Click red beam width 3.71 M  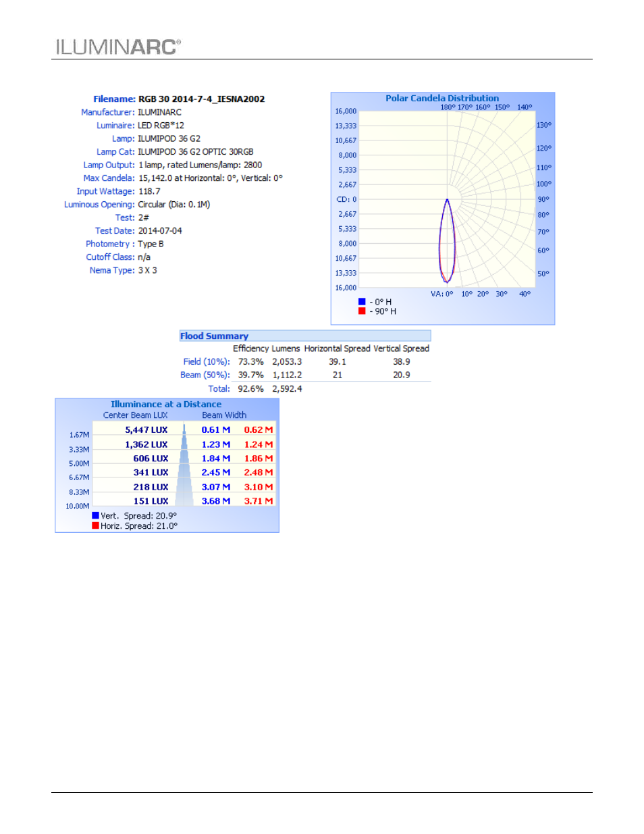coord(259,501)
